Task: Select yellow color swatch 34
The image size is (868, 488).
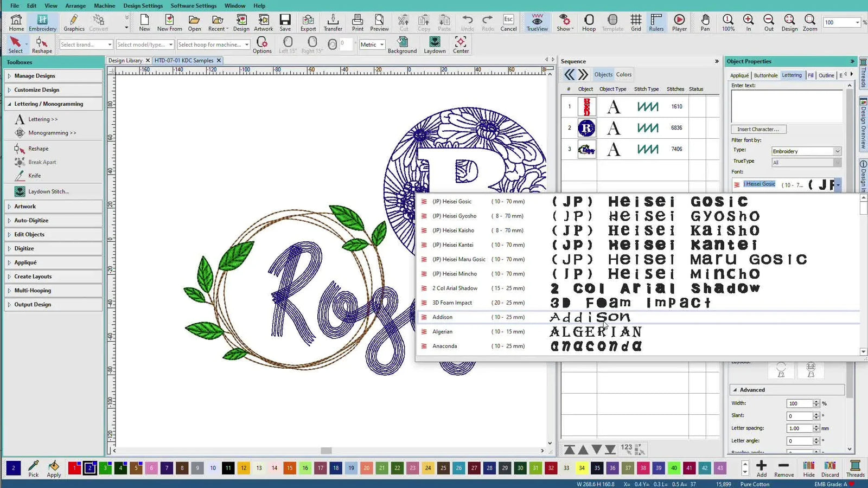Action: point(582,468)
